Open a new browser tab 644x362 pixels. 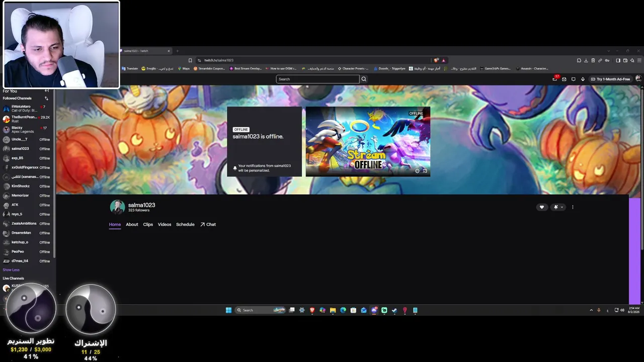click(x=177, y=51)
